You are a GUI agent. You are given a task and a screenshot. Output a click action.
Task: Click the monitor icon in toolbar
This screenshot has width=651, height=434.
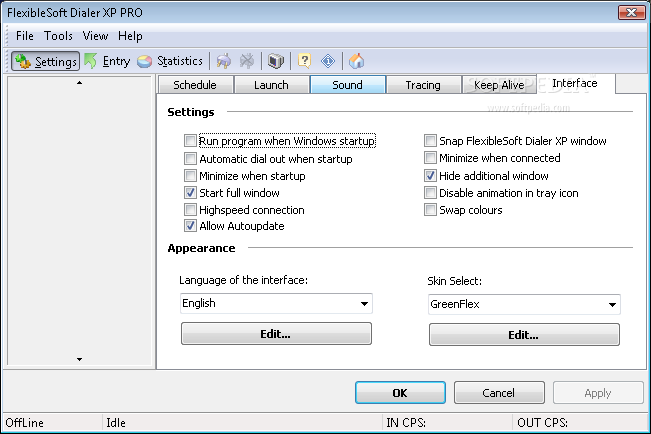pyautogui.click(x=276, y=61)
